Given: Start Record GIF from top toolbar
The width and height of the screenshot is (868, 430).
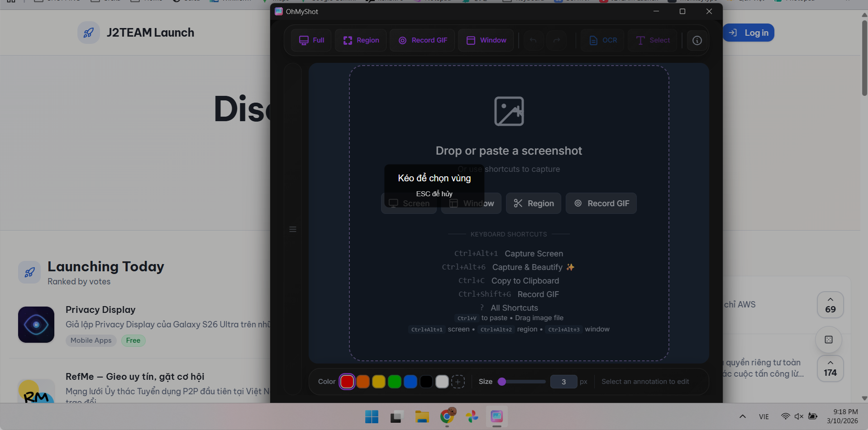Looking at the screenshot, I should (x=422, y=40).
